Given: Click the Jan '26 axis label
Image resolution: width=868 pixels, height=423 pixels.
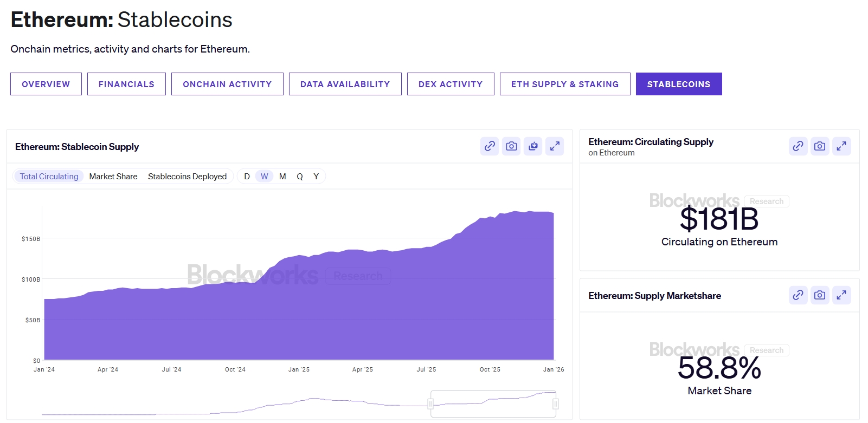Looking at the screenshot, I should point(554,369).
